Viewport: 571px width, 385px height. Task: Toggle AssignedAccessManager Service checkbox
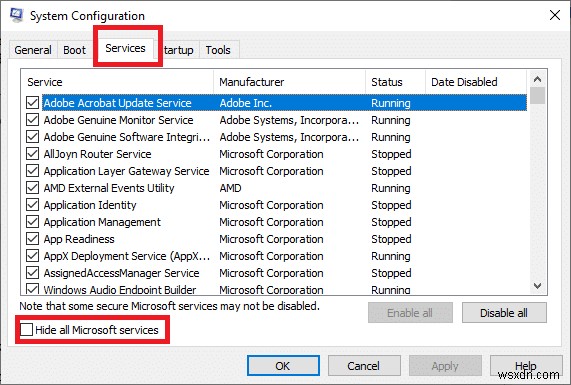[32, 273]
